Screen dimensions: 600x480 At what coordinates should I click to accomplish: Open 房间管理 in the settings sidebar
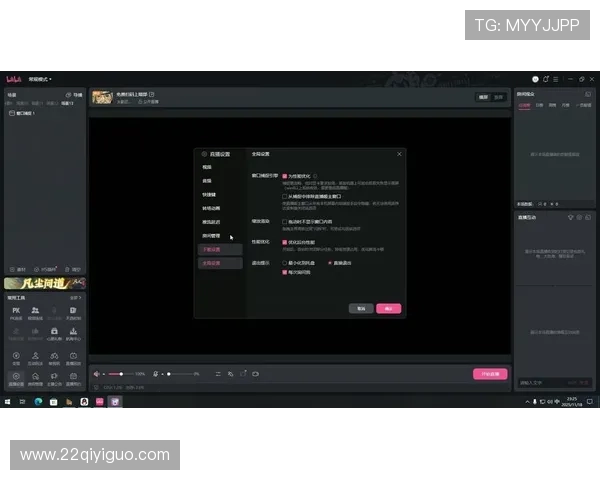211,236
